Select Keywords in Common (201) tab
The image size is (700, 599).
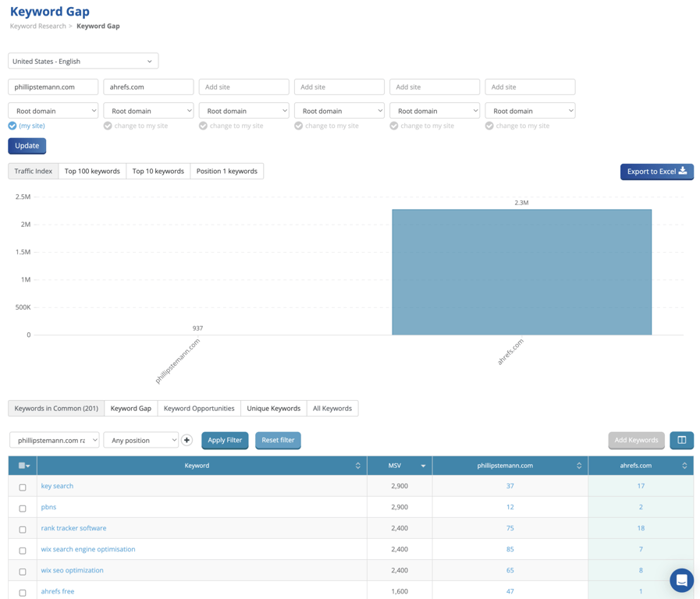pyautogui.click(x=56, y=408)
